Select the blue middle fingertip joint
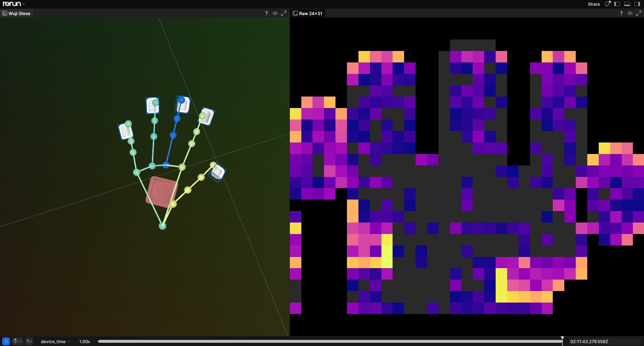 (182, 100)
